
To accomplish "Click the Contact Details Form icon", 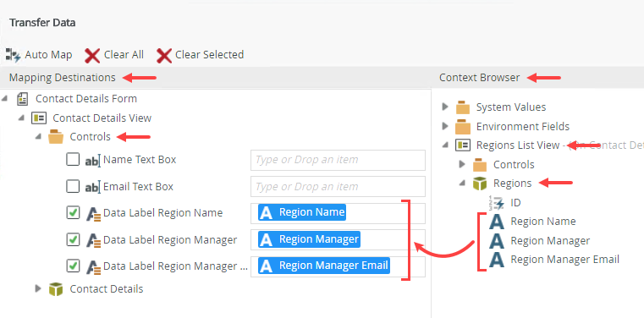I will tap(23, 99).
